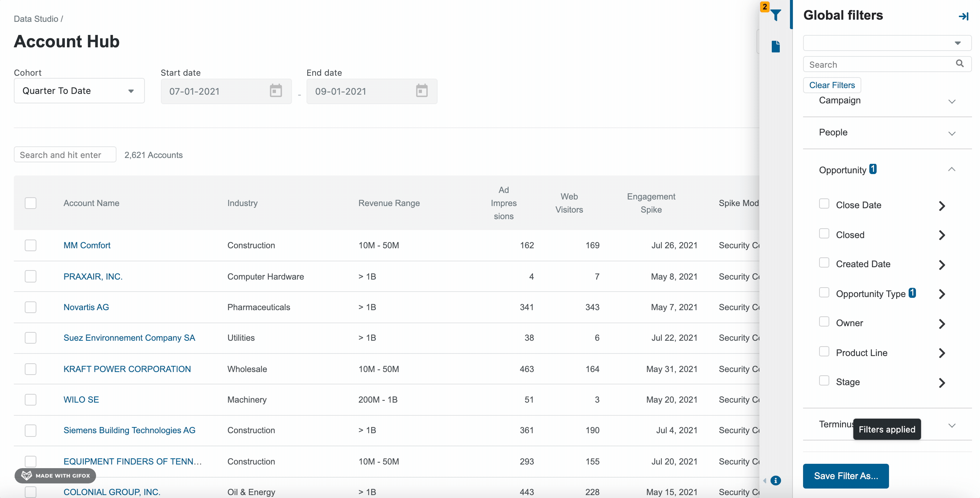The image size is (980, 498).
Task: Sort by the Account Name column header
Action: click(x=91, y=203)
